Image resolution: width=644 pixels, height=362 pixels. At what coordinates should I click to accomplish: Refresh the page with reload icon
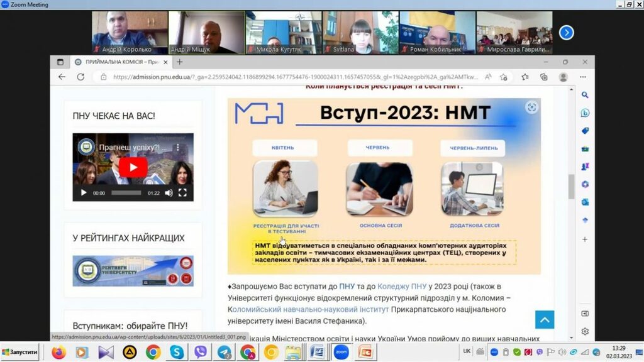tap(80, 77)
